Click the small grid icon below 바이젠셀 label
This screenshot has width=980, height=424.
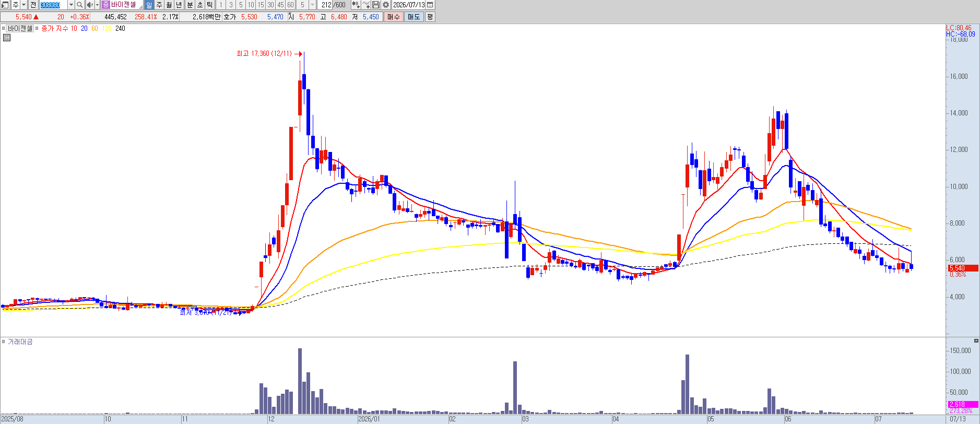[x=6, y=38]
